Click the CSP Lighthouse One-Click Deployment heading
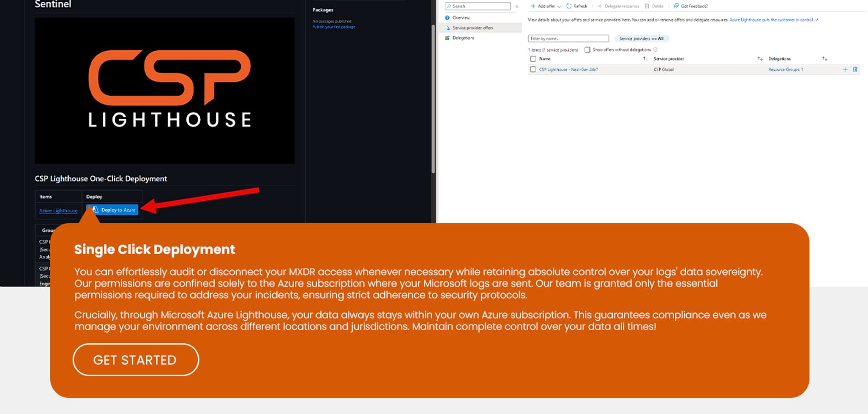 pyautogui.click(x=101, y=179)
